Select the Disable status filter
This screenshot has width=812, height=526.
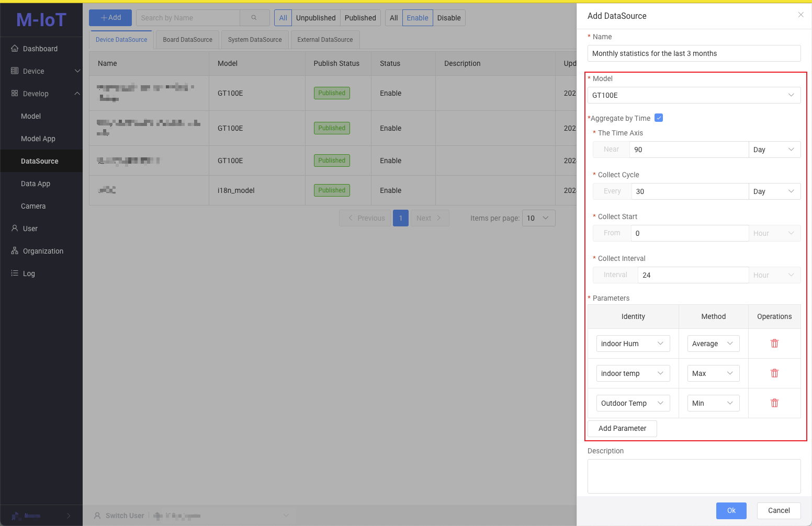(x=448, y=18)
